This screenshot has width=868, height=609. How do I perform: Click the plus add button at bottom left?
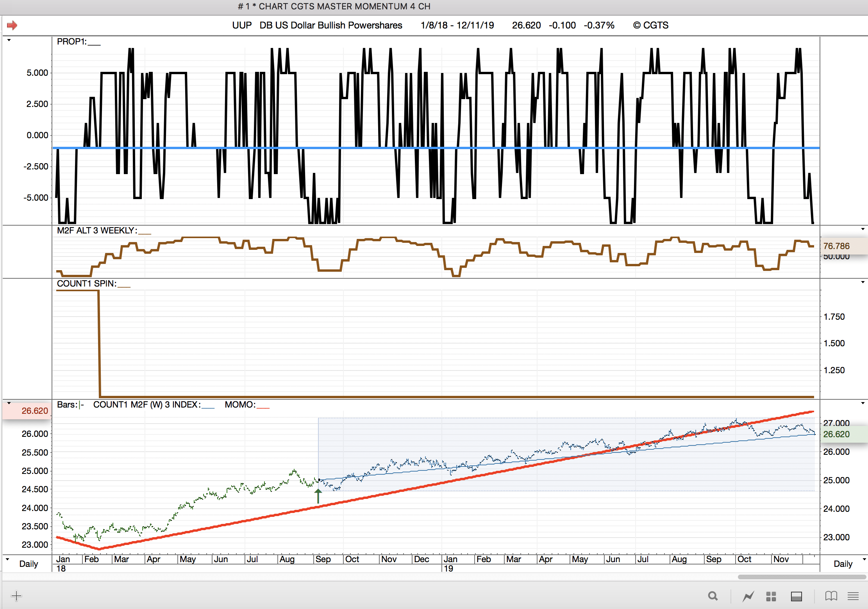click(16, 596)
